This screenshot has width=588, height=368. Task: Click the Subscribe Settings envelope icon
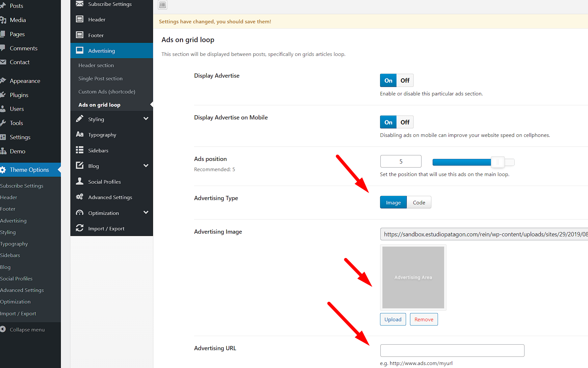pos(80,4)
